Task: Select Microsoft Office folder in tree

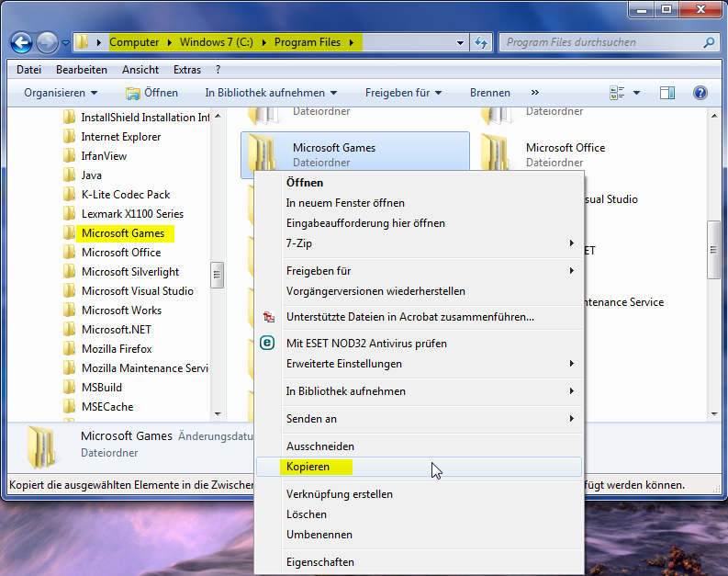Action: (x=121, y=253)
